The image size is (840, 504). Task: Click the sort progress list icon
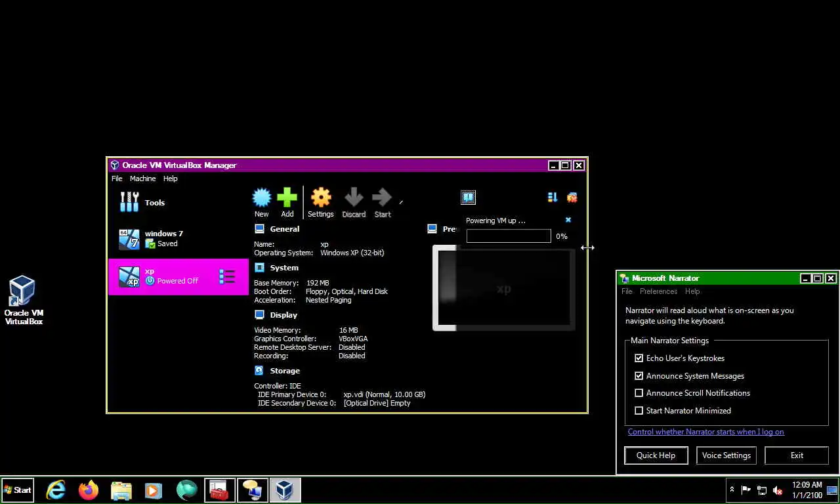[x=553, y=198]
